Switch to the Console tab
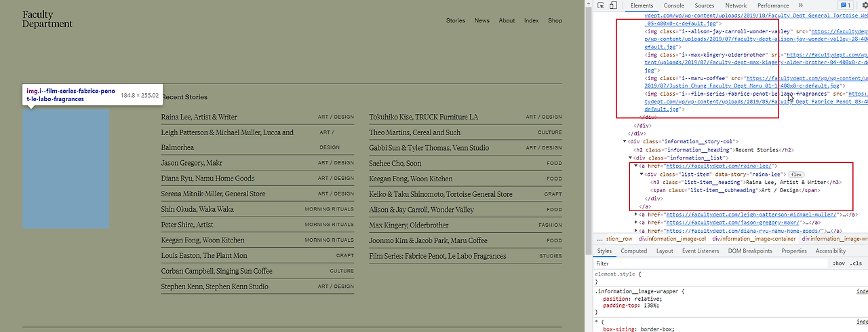Screen dimensions: 868x332 673,5
